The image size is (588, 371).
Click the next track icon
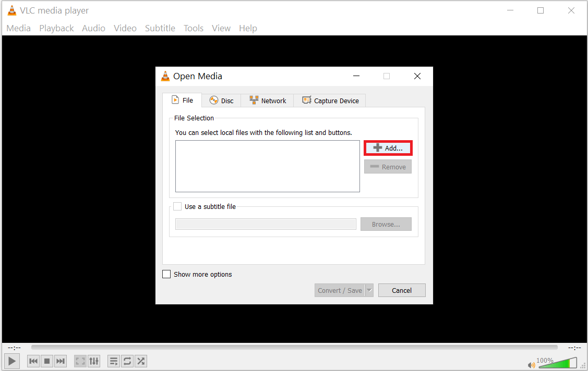click(61, 361)
